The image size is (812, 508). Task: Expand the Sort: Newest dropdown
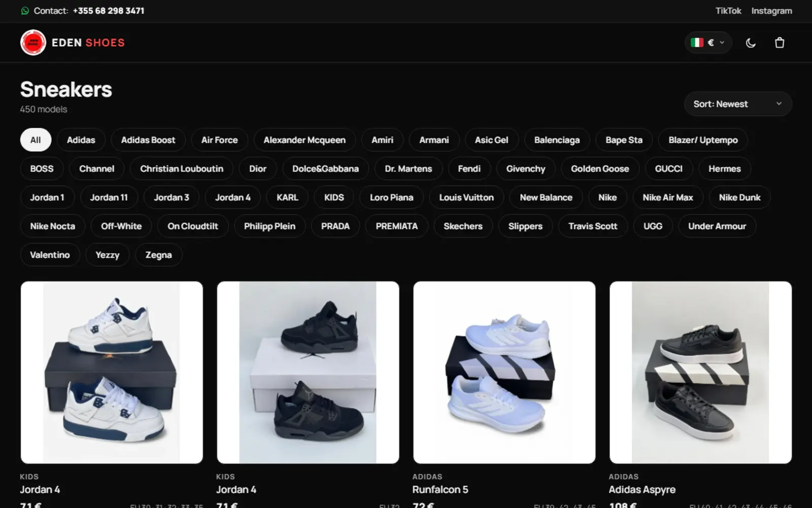[738, 104]
